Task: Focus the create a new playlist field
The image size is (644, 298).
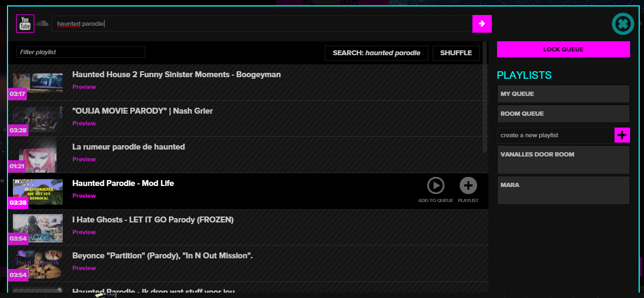Action: 556,135
